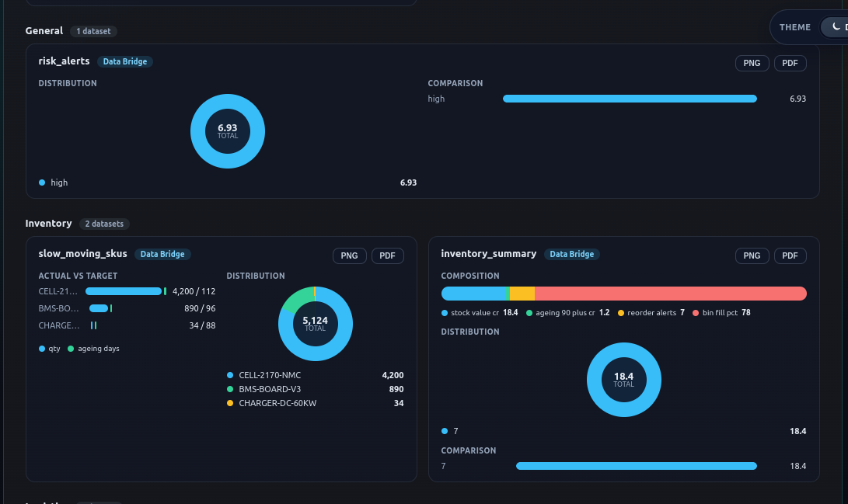Viewport: 848px width, 504px height.
Task: Click the slow_moving_skus donut chart showing 5,124
Action: click(x=316, y=324)
